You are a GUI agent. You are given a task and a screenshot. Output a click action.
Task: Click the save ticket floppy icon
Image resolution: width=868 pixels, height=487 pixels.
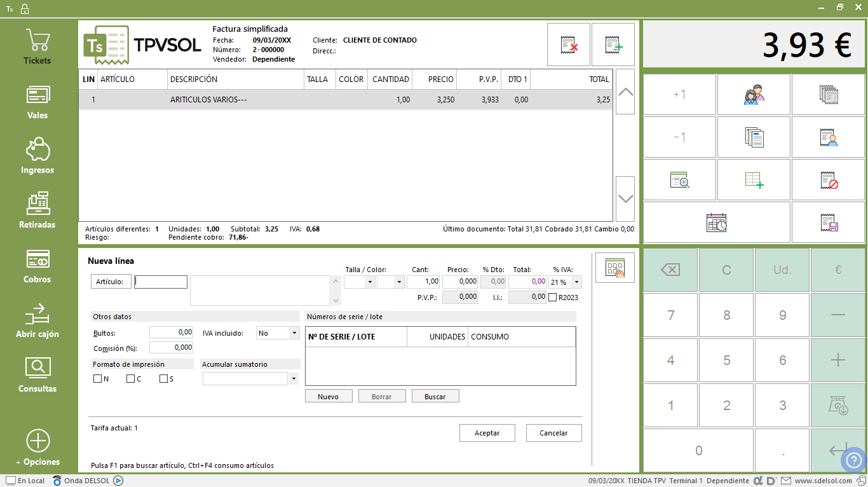pyautogui.click(x=828, y=223)
